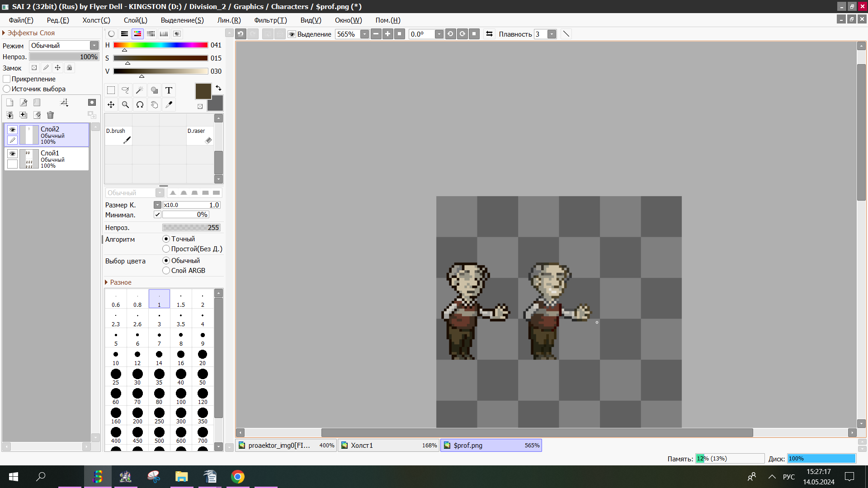868x488 pixels.
Task: Select the Zoom magnifier tool
Action: [x=125, y=105]
